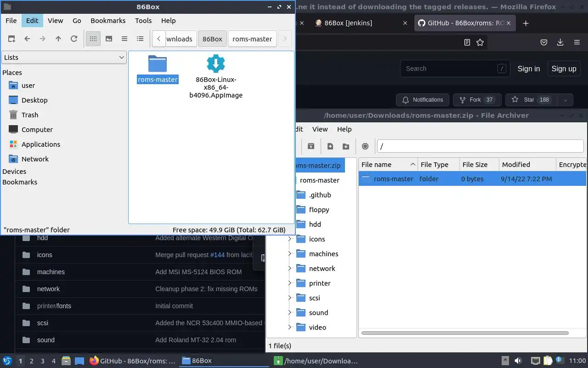
Task: Select the 86Box AppImage file
Action: [x=216, y=76]
